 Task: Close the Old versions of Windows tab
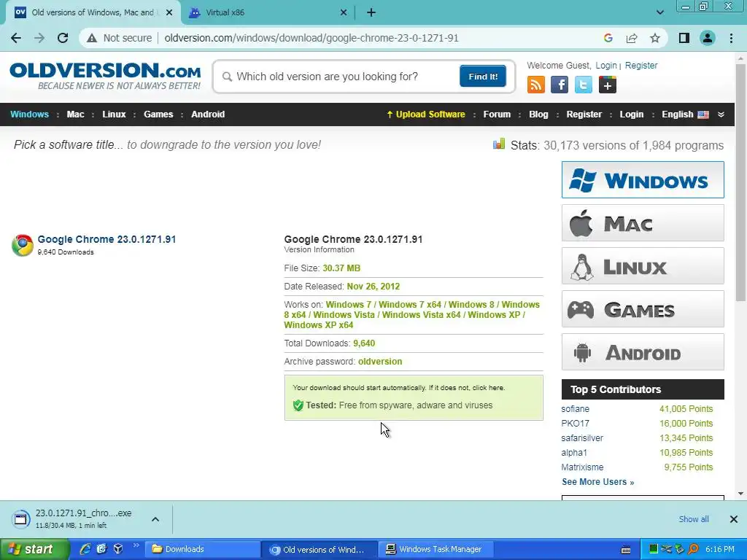pos(169,13)
